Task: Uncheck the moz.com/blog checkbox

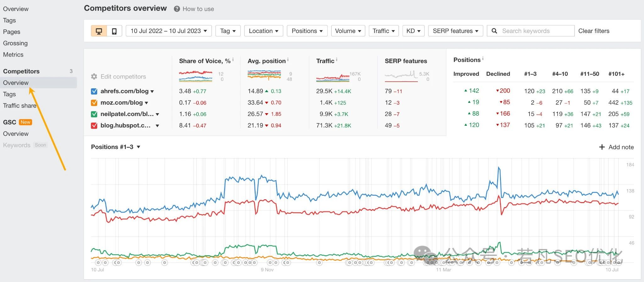Action: [94, 102]
